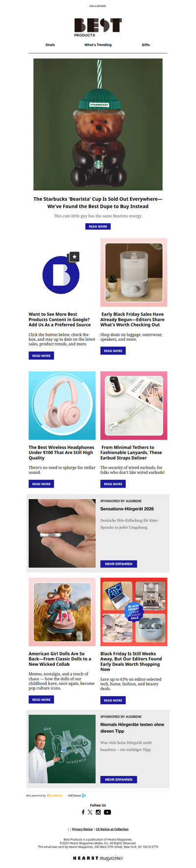Click the Starbucks bear cup hero image
The height and width of the screenshot is (868, 196).
point(98,124)
